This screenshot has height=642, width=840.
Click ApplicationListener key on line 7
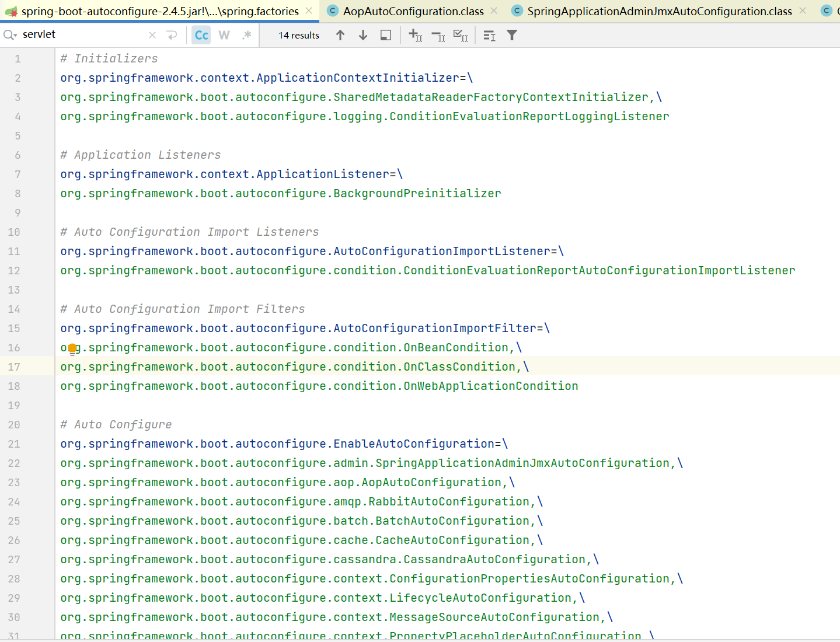tap(232, 174)
